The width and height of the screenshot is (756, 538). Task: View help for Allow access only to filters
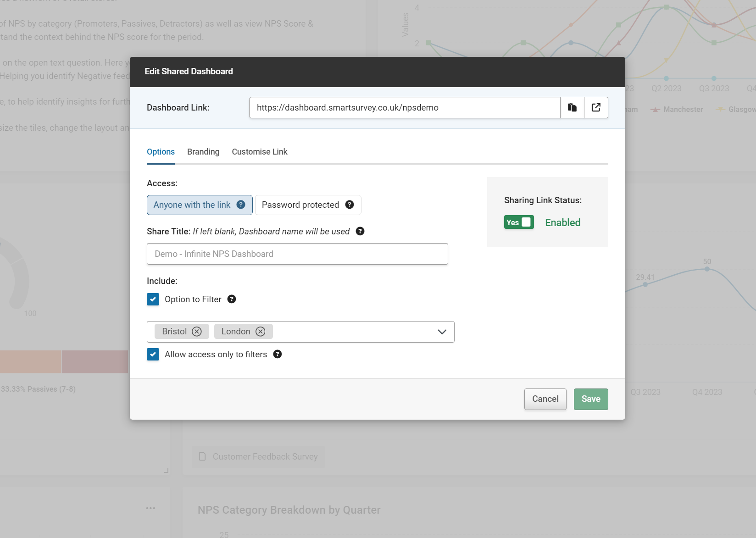point(278,354)
